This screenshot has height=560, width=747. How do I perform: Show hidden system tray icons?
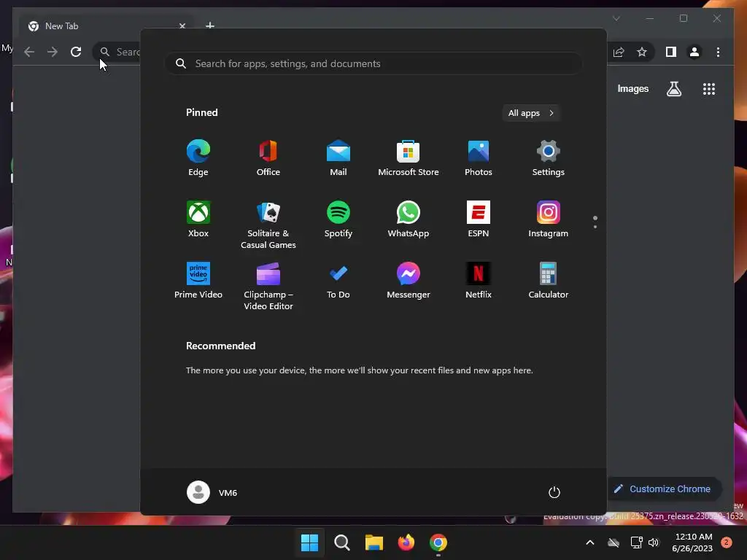coord(589,542)
